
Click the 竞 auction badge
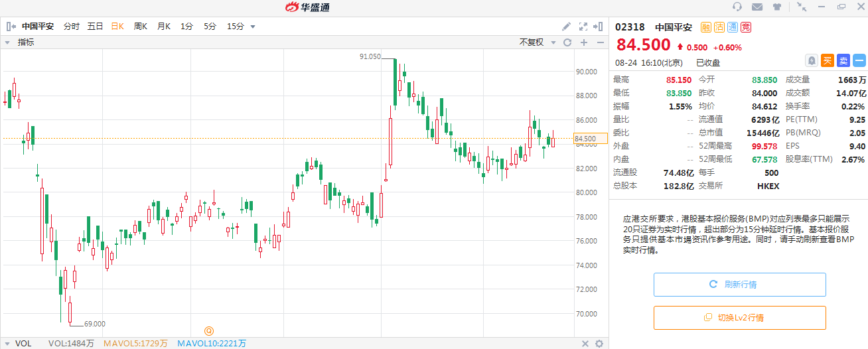[745, 27]
